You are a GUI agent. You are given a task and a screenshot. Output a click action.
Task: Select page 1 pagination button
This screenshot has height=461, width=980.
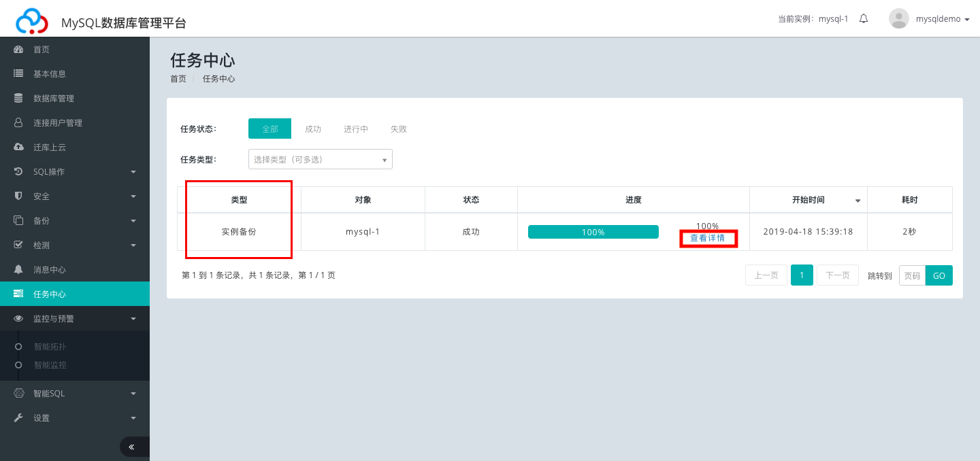802,275
